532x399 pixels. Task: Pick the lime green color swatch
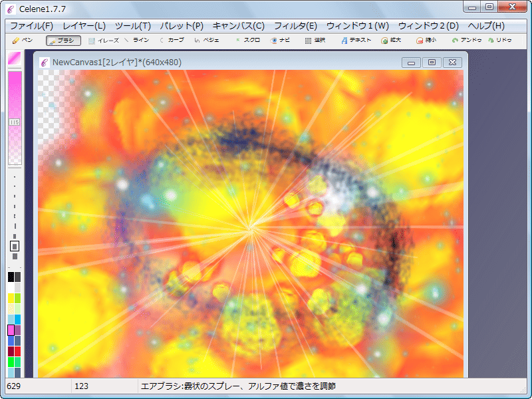(18, 298)
